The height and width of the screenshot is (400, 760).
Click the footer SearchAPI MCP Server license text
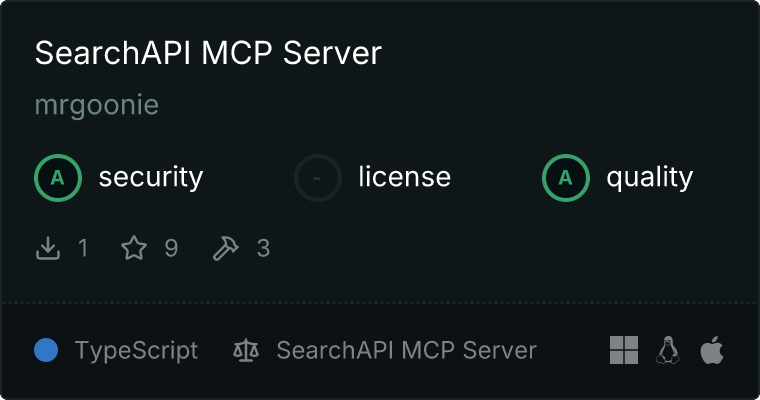pyautogui.click(x=407, y=350)
